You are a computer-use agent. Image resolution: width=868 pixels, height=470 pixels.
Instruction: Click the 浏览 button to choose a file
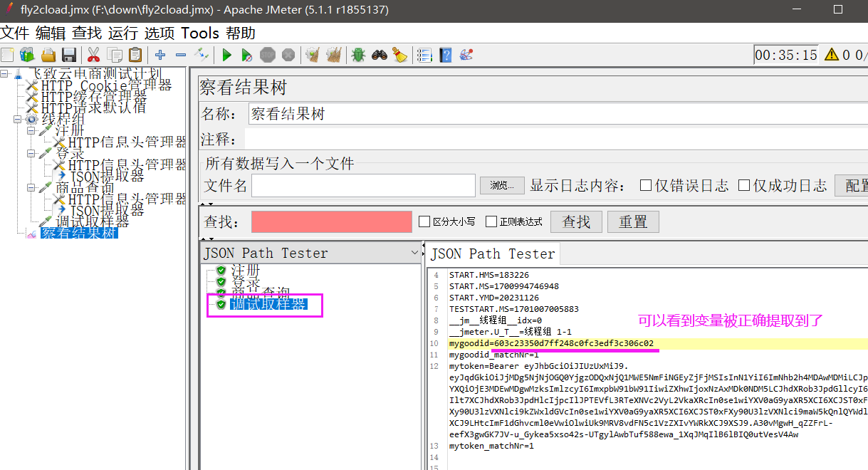501,185
